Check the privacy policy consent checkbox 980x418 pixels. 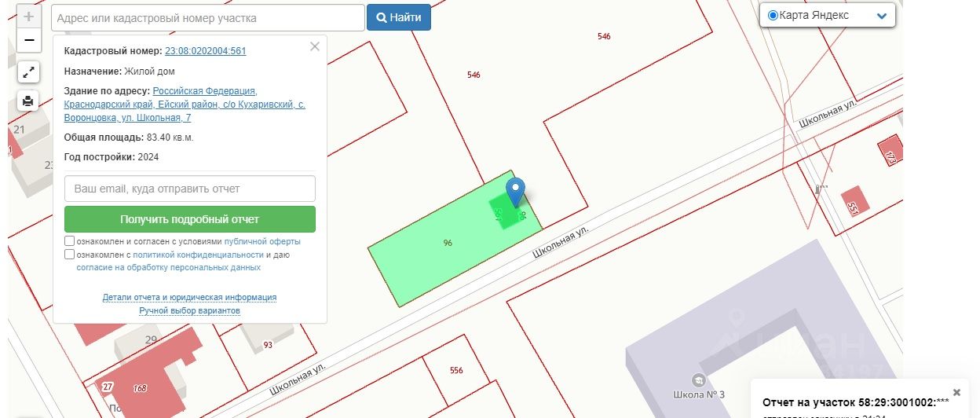pos(70,255)
